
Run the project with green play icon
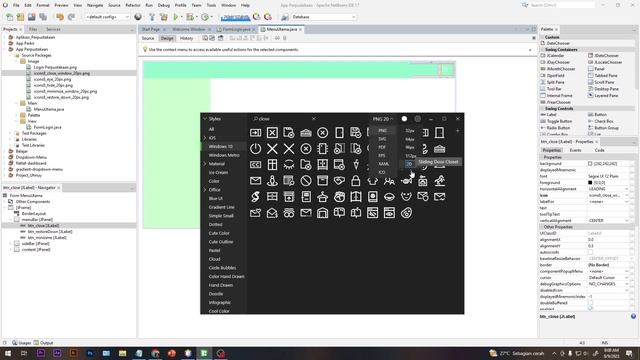pyautogui.click(x=176, y=17)
